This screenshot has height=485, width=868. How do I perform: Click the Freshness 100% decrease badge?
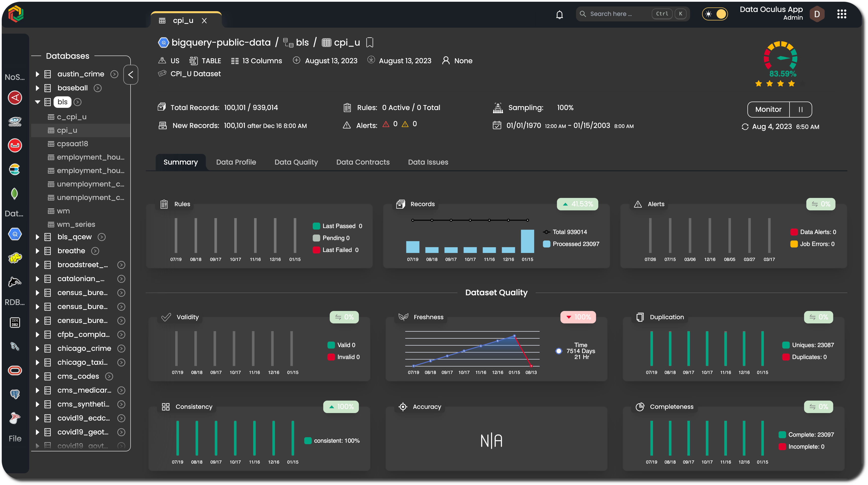578,317
